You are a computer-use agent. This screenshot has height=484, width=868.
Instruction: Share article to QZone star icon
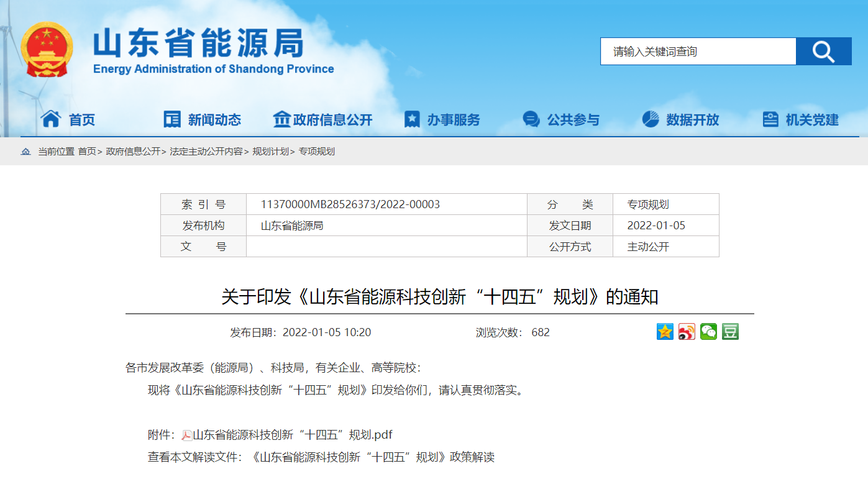[x=665, y=332]
